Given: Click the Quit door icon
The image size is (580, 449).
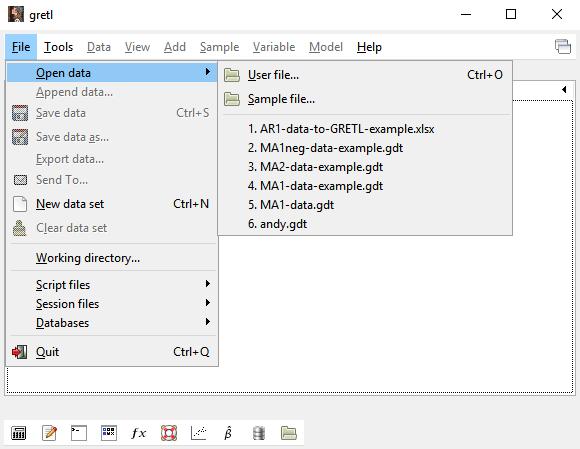Looking at the screenshot, I should 19,352.
